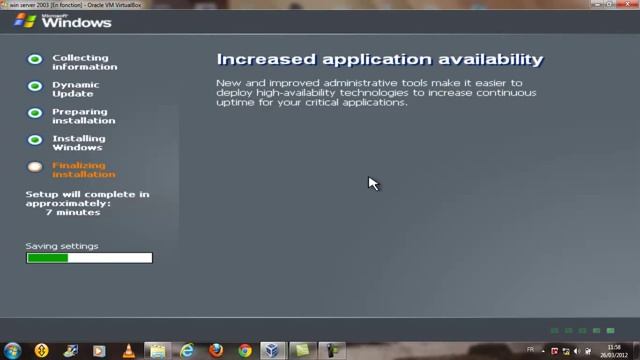Viewport: 640px width, 360px height.
Task: Open the network tray icon
Action: [566, 351]
